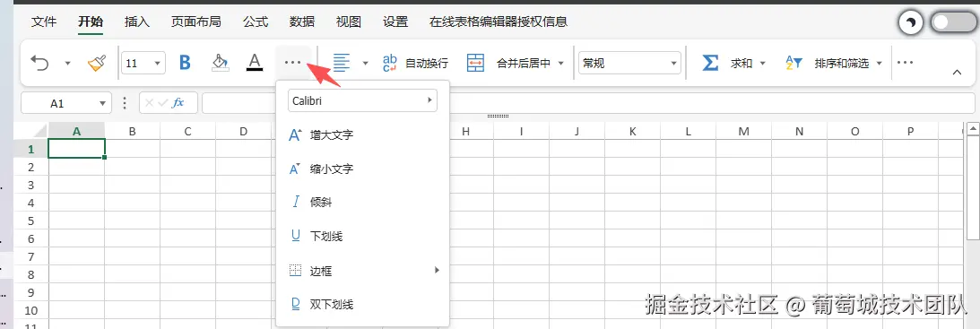This screenshot has height=329, width=980.
Task: Click the ribbon overflow ellipsis at right
Action: [x=905, y=63]
